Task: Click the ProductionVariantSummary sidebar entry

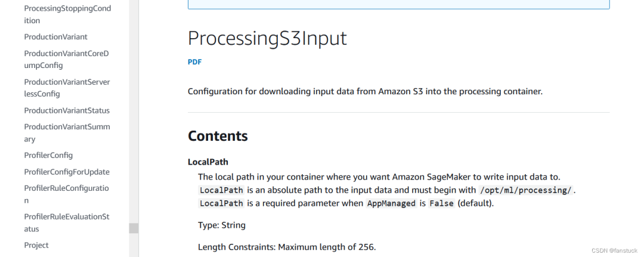Action: tap(67, 132)
